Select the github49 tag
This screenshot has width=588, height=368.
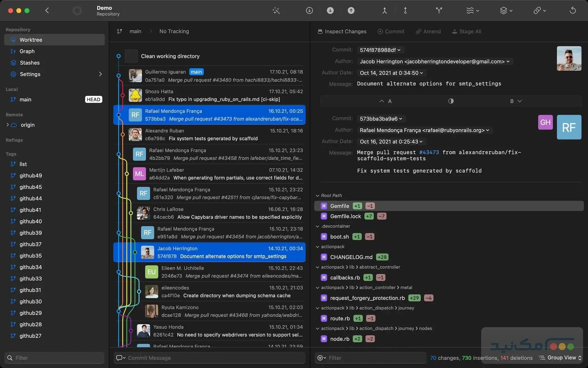pyautogui.click(x=54, y=175)
